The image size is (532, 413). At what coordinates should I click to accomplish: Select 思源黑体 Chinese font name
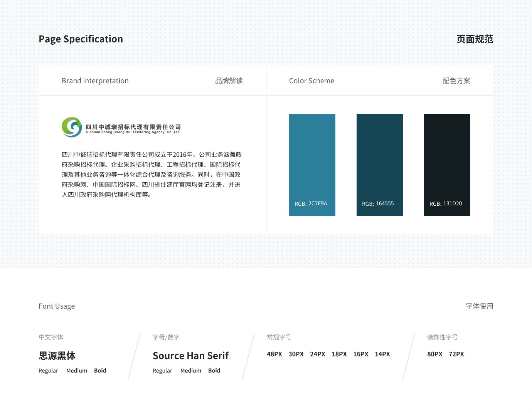point(57,356)
